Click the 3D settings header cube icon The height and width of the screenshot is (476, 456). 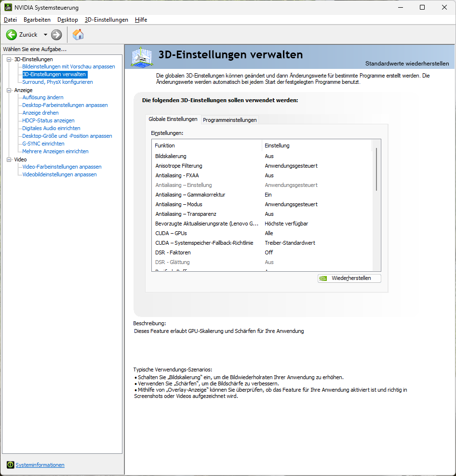tap(142, 57)
